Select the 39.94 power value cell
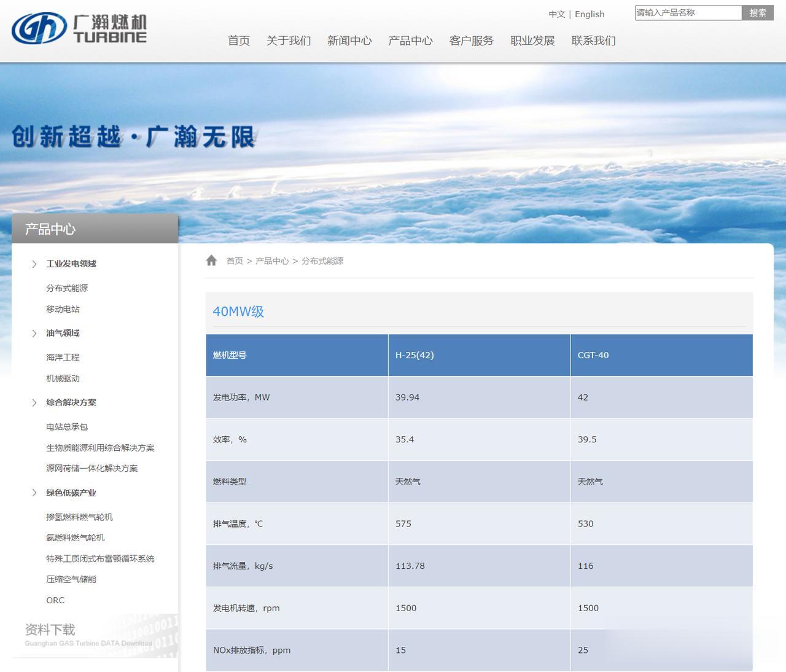 tap(479, 397)
